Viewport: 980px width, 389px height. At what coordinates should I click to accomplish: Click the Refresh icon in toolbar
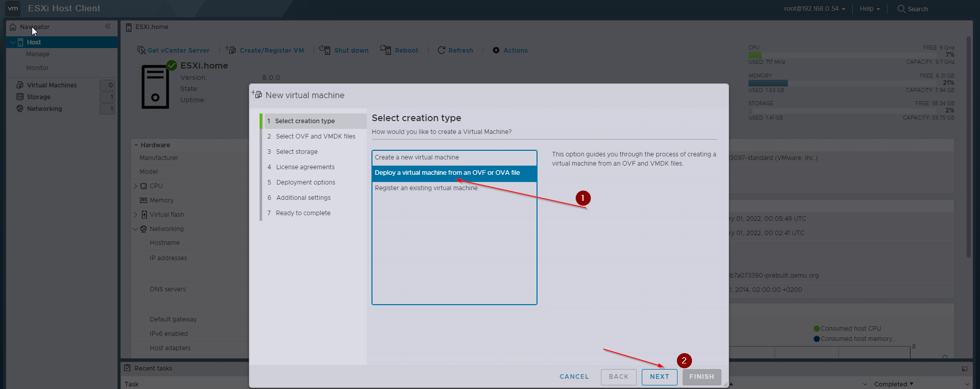[x=441, y=50]
